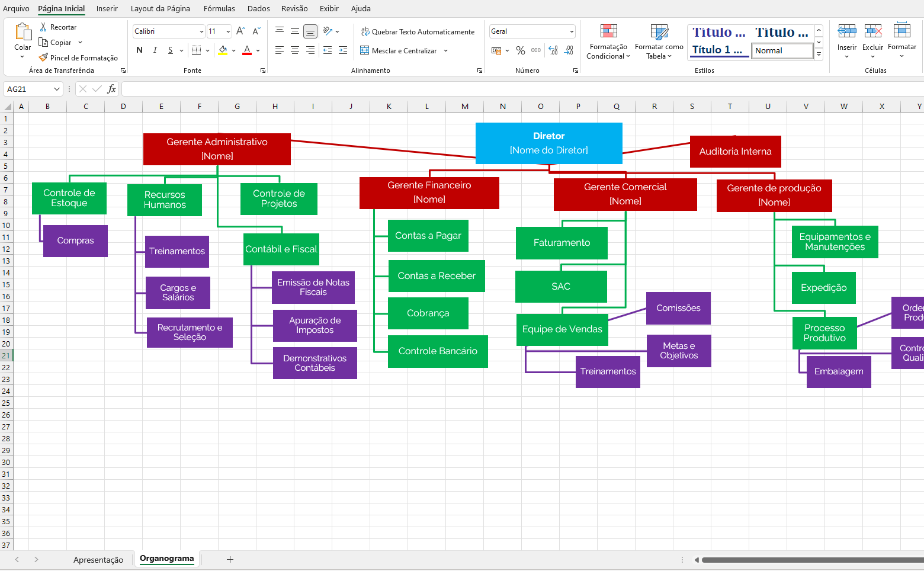Open the Fórmulas ribbon tab
The height and width of the screenshot is (571, 924).
pos(219,8)
